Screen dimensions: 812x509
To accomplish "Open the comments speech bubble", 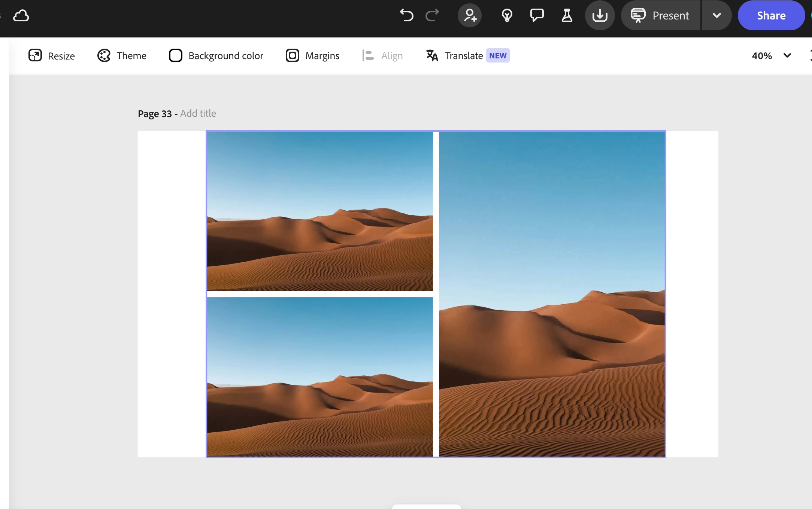I will tap(537, 16).
